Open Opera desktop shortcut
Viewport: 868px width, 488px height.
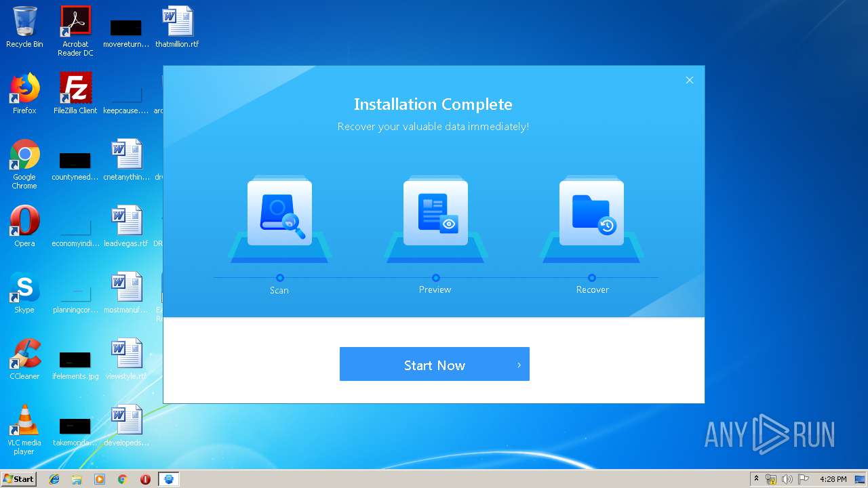pyautogui.click(x=24, y=226)
